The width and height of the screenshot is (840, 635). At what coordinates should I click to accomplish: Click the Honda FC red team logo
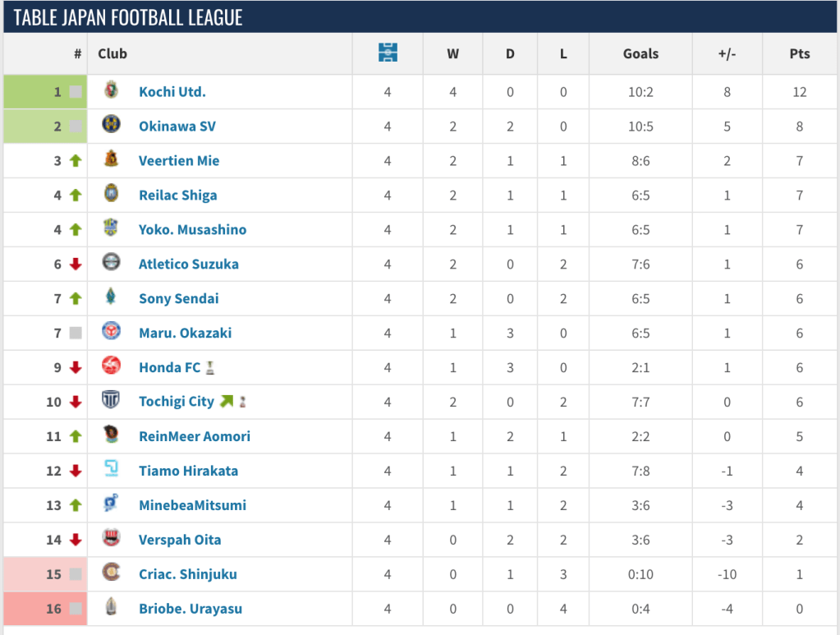pyautogui.click(x=111, y=366)
